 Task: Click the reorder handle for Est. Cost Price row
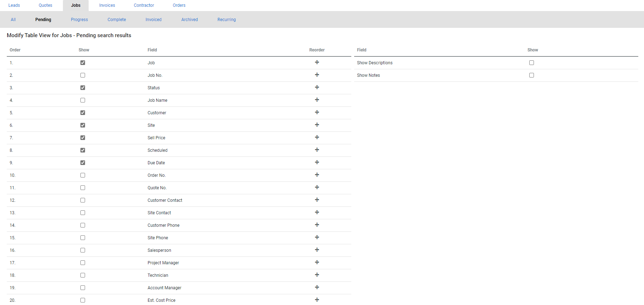pos(317,300)
